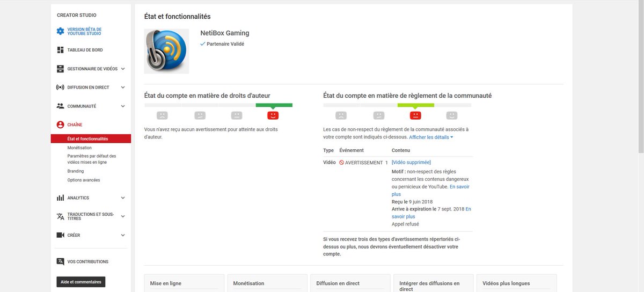Expand the Communauté chevron
The width and height of the screenshot is (644, 292).
point(123,106)
